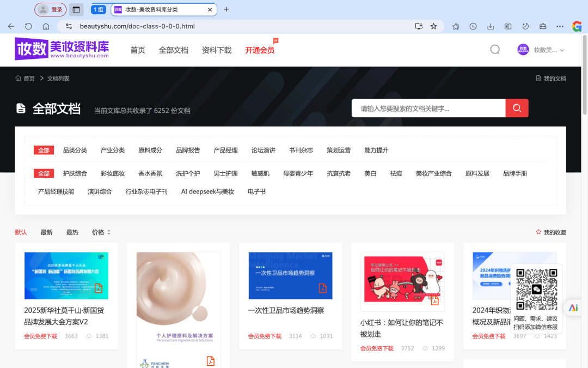The width and height of the screenshot is (588, 368).
Task: Filter by 产品经理 category
Action: coord(226,150)
